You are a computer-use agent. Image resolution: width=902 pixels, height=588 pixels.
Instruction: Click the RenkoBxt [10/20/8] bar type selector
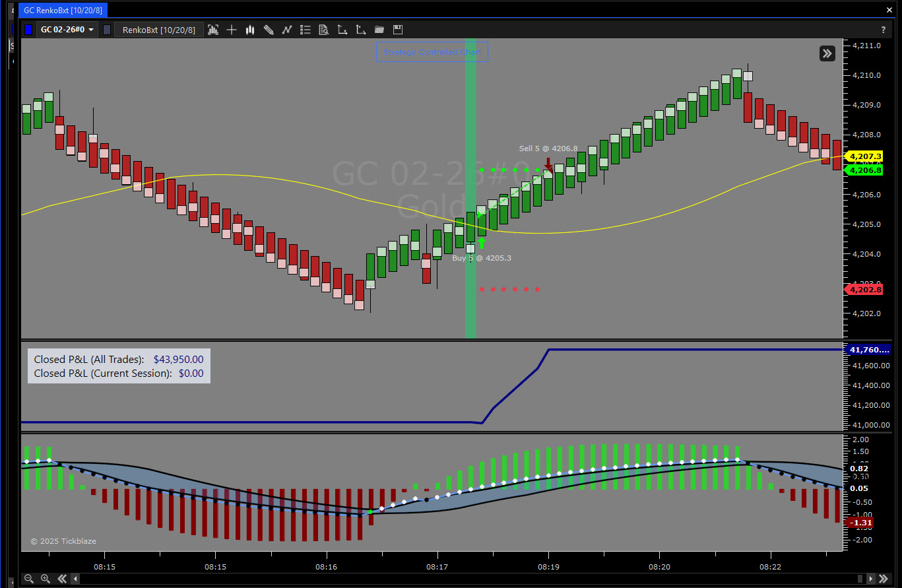coord(158,30)
